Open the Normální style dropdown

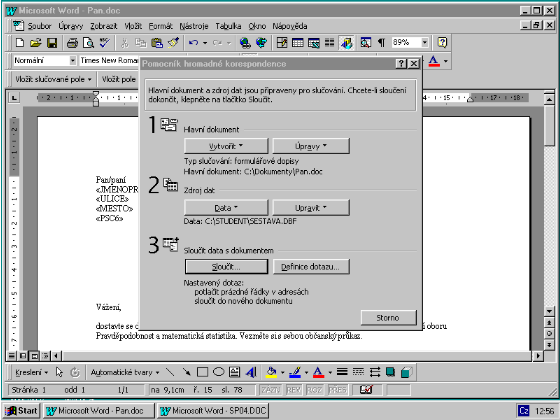tap(73, 60)
